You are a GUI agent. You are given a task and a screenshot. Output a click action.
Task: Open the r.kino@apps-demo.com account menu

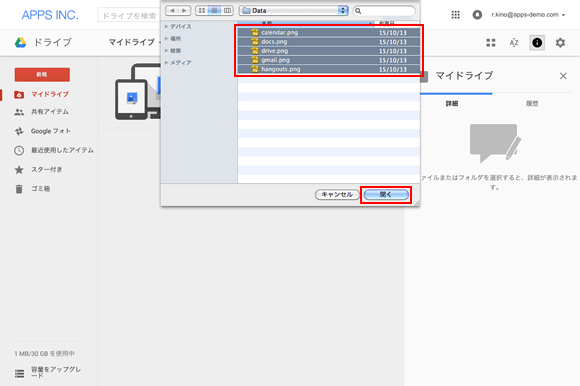(528, 15)
